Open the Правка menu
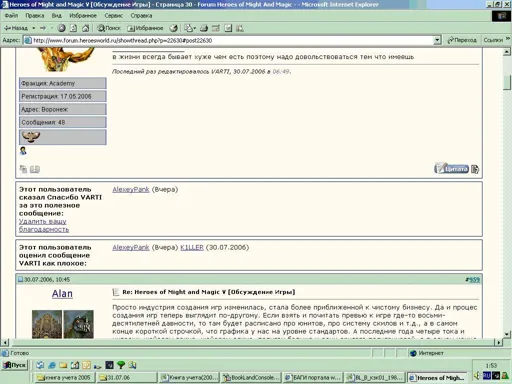 click(35, 15)
